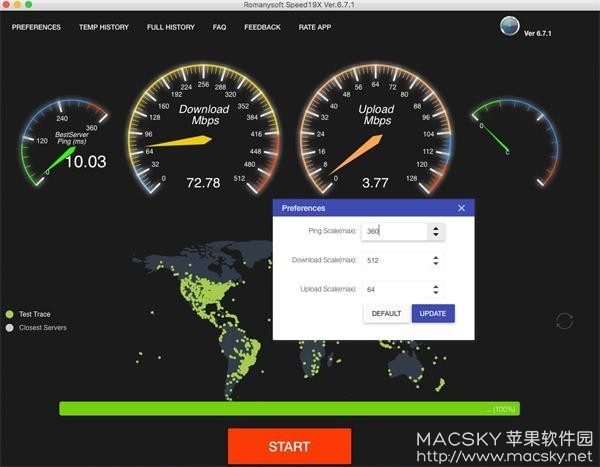Viewport: 600px width, 467px height.
Task: Click the refresh servers circular arrows icon
Action: tap(564, 321)
